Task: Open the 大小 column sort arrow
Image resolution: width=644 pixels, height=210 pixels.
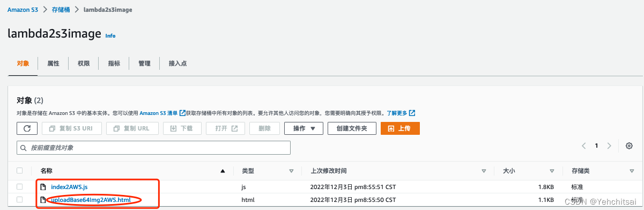Action: [551, 171]
